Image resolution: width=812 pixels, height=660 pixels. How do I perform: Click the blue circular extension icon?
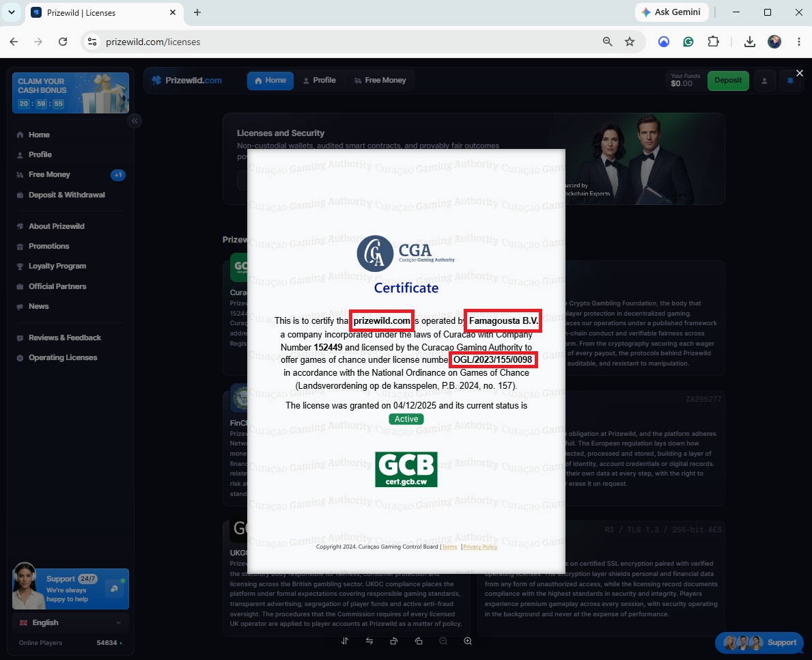tap(663, 42)
